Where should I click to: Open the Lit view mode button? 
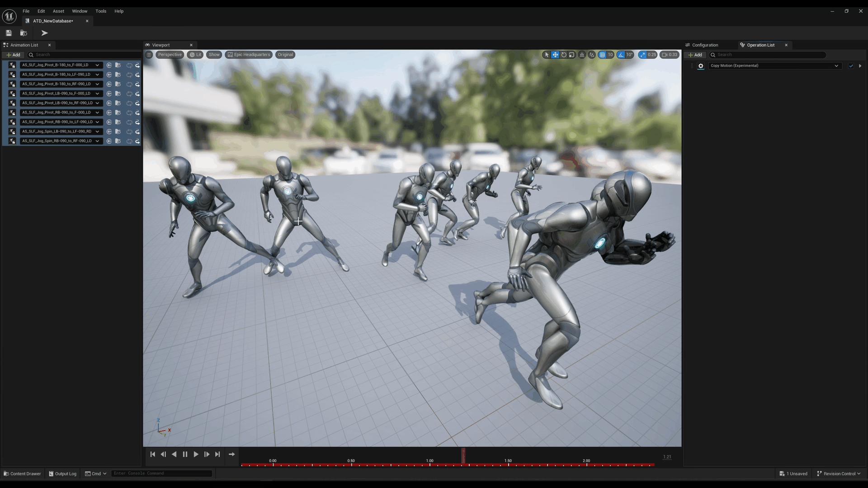tap(195, 55)
